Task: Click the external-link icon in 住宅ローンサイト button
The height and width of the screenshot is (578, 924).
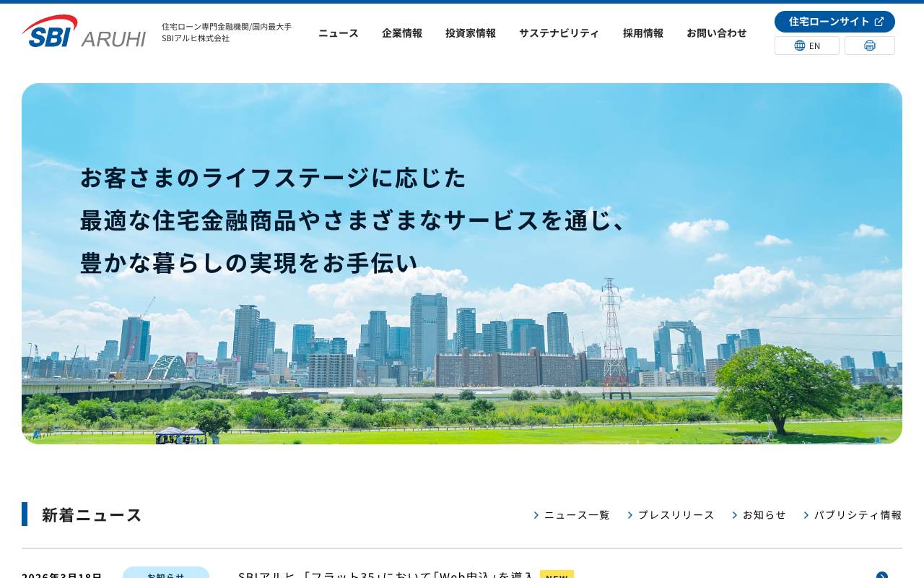Action: [879, 21]
